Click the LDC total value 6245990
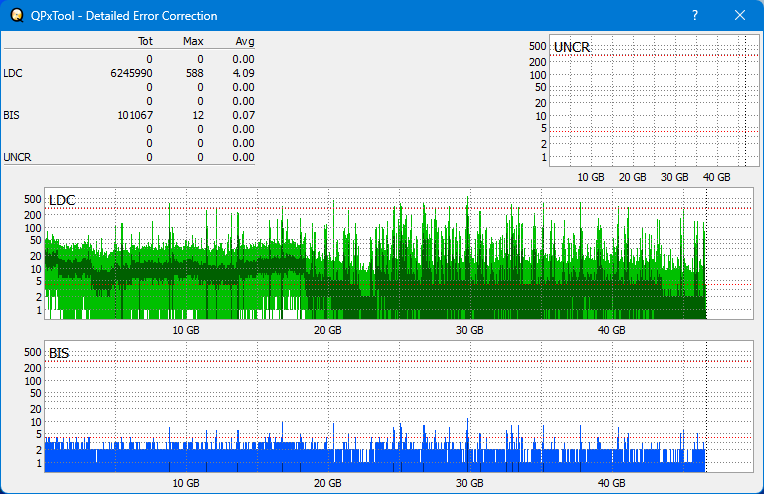 (x=131, y=73)
